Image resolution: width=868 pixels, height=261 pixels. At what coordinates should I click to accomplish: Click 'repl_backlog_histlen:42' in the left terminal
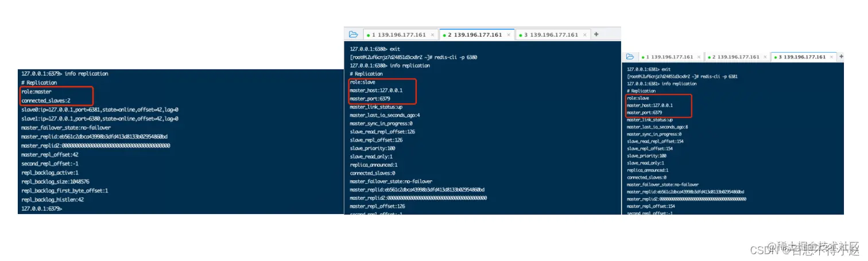[x=52, y=200]
